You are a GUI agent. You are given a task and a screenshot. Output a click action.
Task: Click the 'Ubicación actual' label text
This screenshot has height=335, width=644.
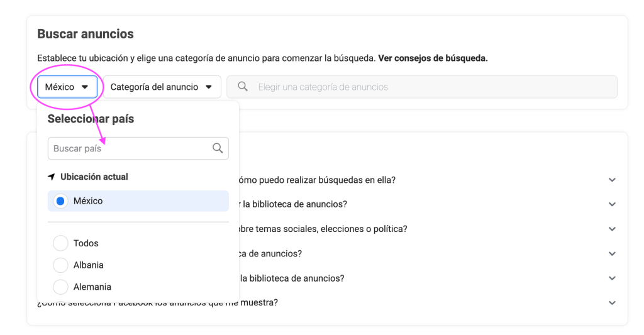[x=94, y=177]
